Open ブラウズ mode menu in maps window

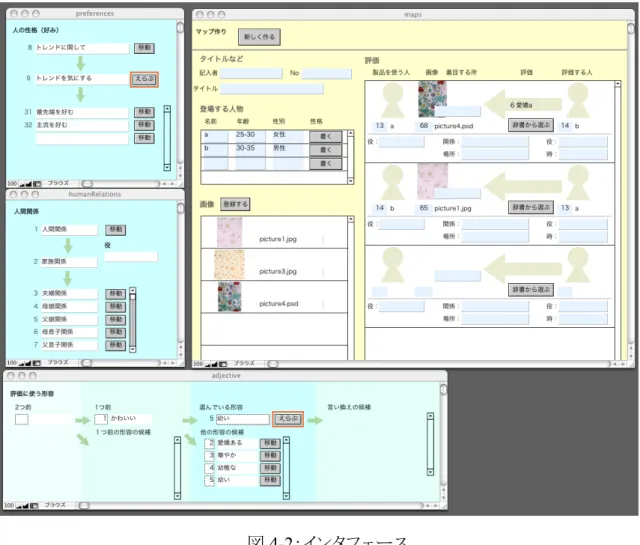click(x=244, y=363)
